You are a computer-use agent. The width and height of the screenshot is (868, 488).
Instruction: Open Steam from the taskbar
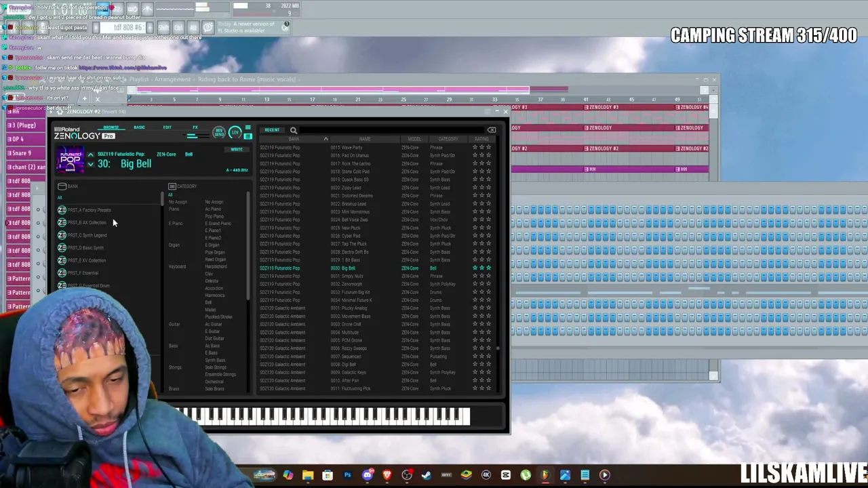427,475
